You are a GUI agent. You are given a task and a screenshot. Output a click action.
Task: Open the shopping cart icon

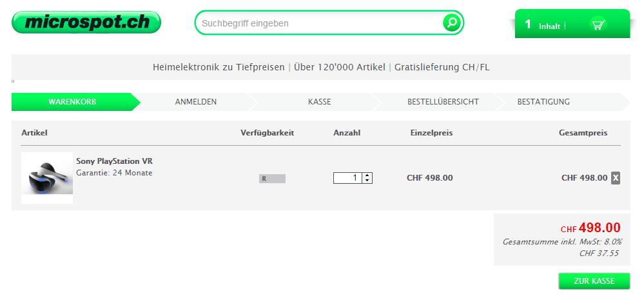(x=598, y=25)
